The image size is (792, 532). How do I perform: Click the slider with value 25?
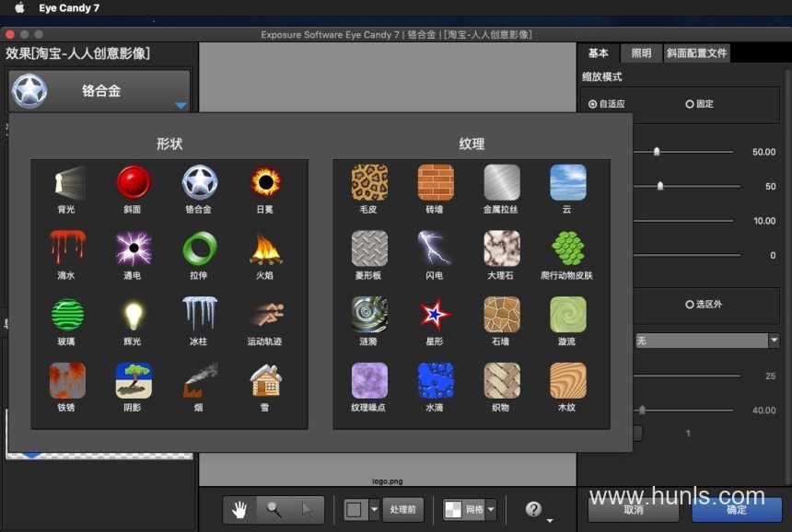click(687, 376)
